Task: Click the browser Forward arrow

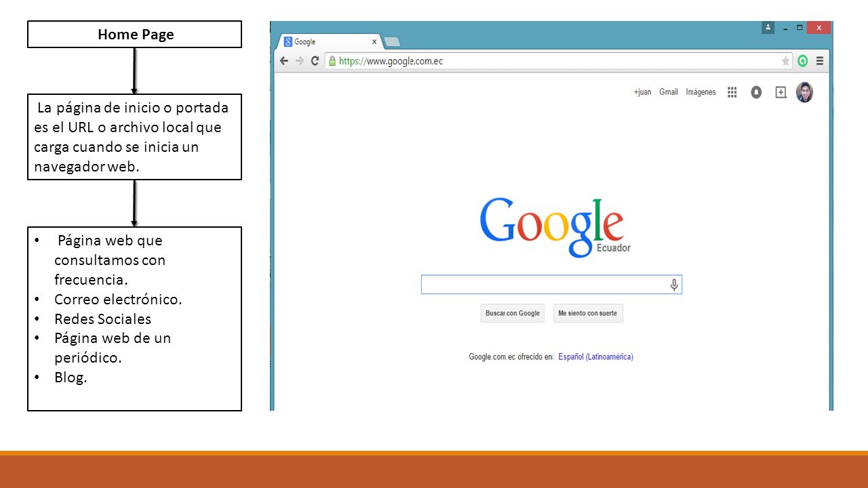Action: coord(299,61)
